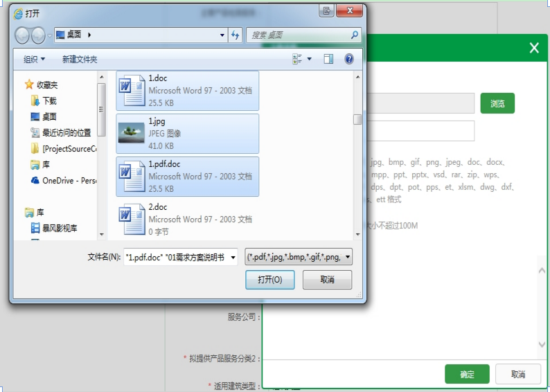Viewport: 550px width, 392px height.
Task: Click the 1.pdf.doc Word file icon
Action: pyautogui.click(x=132, y=177)
